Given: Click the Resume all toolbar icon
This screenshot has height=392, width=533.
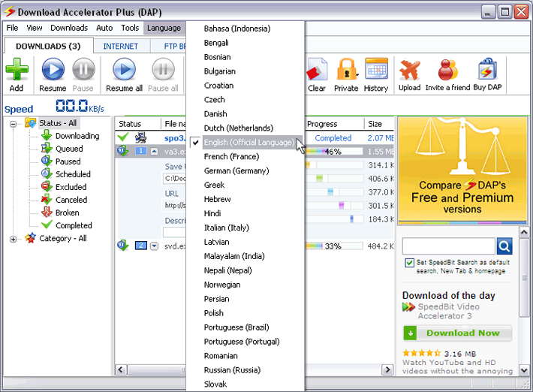Looking at the screenshot, I should click(x=124, y=70).
